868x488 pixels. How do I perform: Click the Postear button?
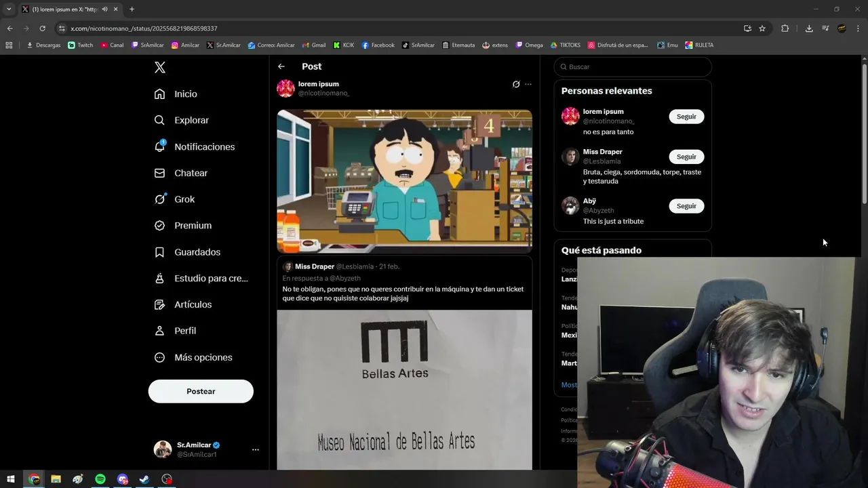(x=201, y=391)
